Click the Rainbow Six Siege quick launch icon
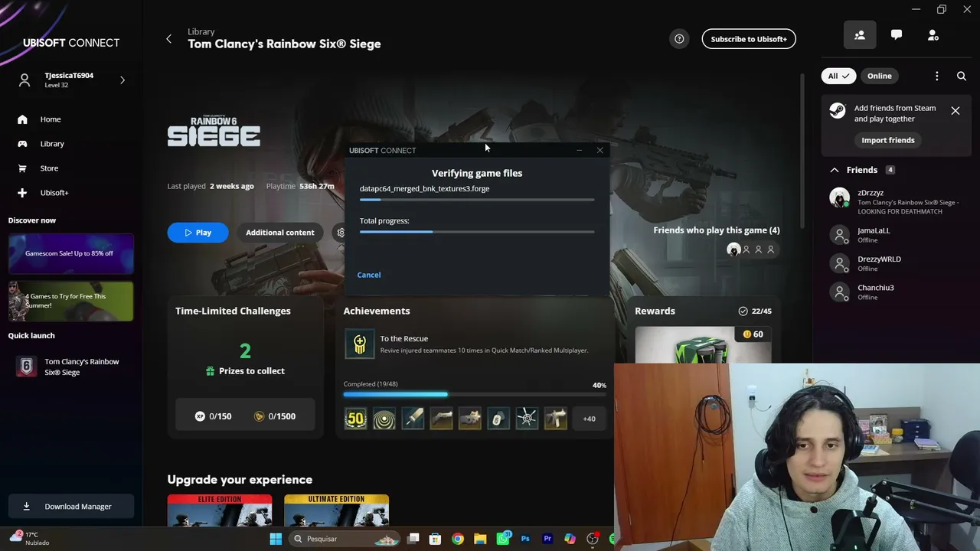The height and width of the screenshot is (551, 980). click(x=26, y=367)
